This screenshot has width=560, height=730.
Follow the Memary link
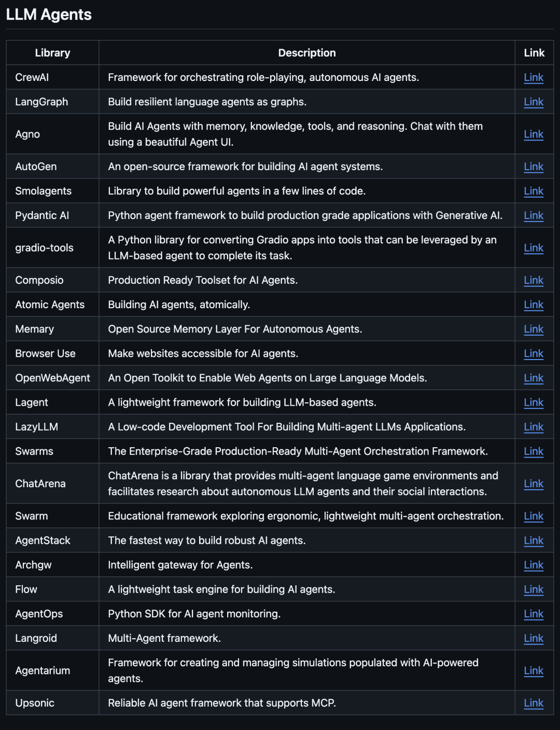(534, 329)
